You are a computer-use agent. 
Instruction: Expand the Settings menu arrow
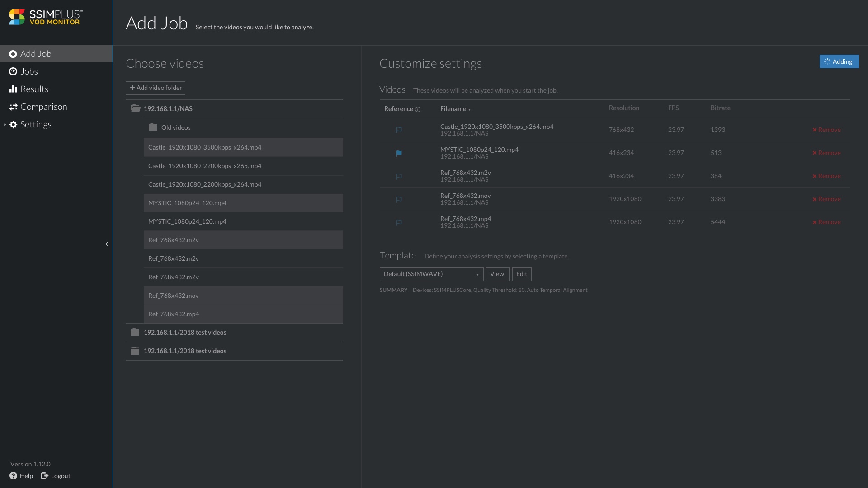pyautogui.click(x=5, y=124)
